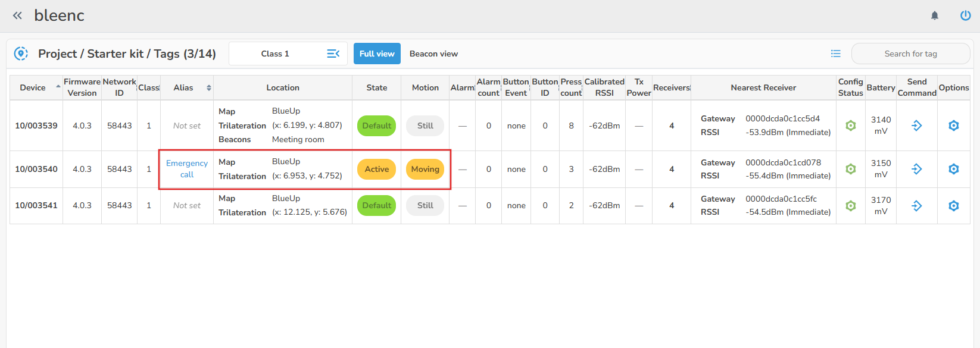This screenshot has height=348, width=980.
Task: Click the Active state badge
Action: [376, 169]
